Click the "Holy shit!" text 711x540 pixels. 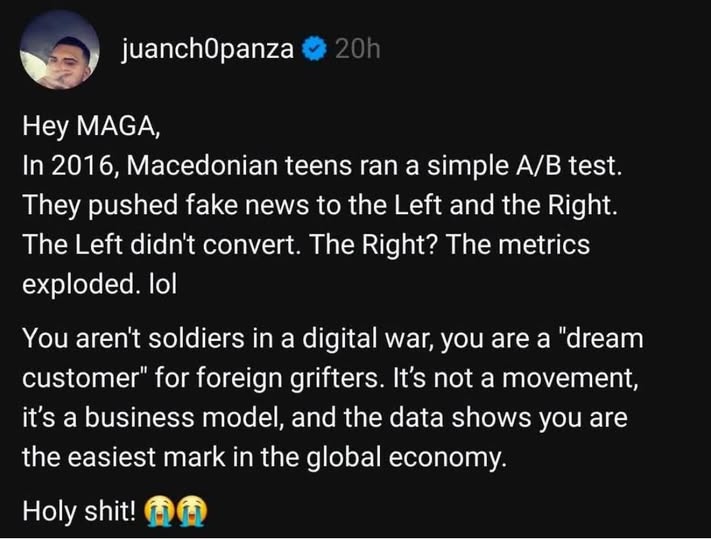(x=80, y=511)
